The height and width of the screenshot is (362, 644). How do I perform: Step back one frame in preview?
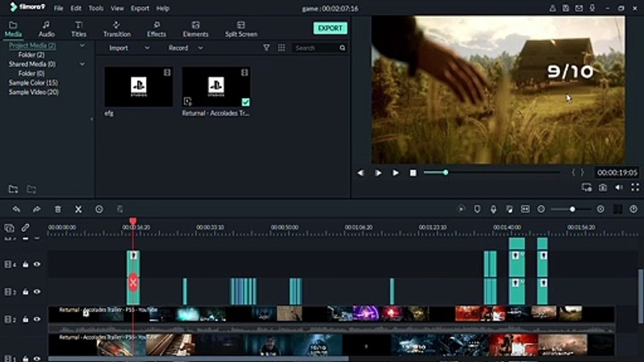click(x=360, y=173)
